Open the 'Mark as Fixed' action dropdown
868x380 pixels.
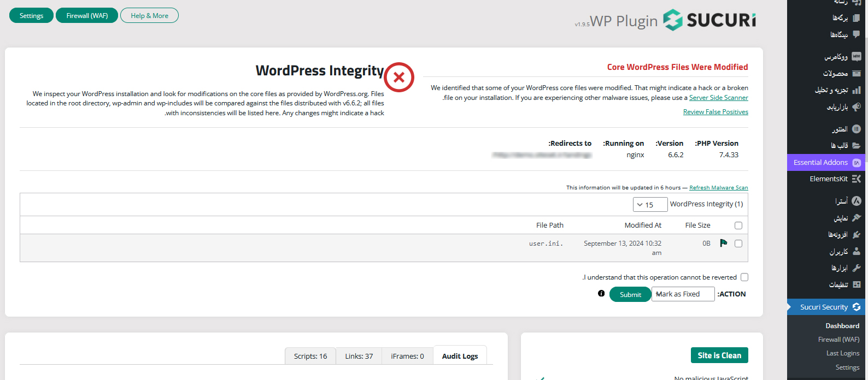coord(683,294)
